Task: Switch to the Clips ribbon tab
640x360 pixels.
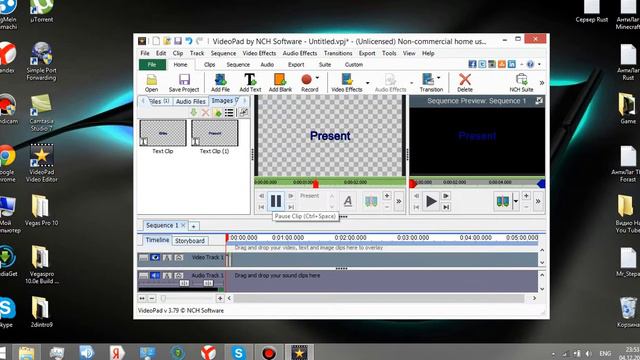Action: (x=209, y=64)
